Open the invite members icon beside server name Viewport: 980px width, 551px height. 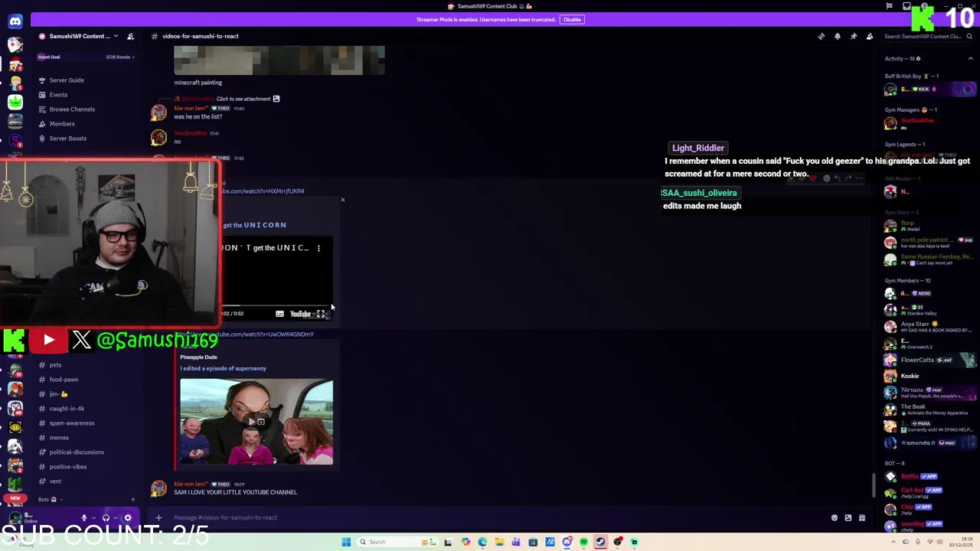tap(130, 36)
